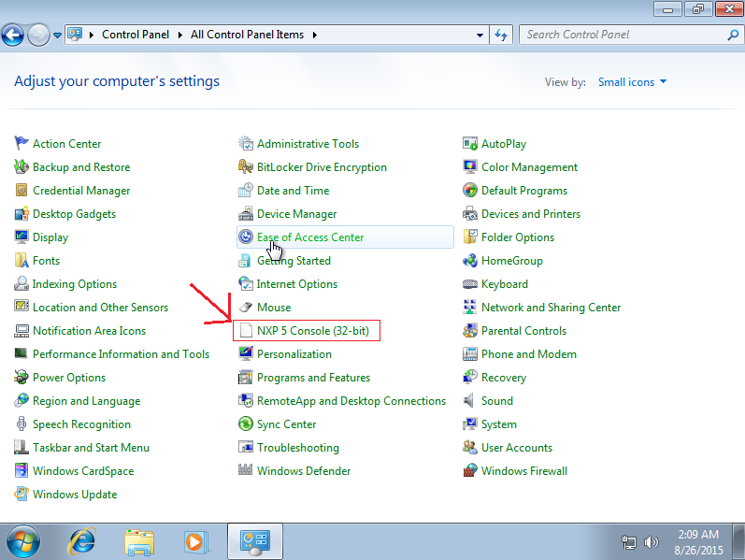The height and width of the screenshot is (560, 745).
Task: Open the Default Programs icon
Action: [470, 190]
